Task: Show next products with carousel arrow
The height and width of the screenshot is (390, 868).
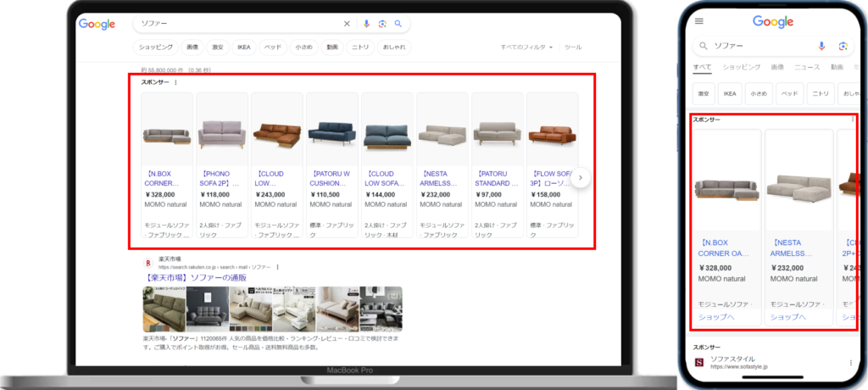Action: pos(580,178)
